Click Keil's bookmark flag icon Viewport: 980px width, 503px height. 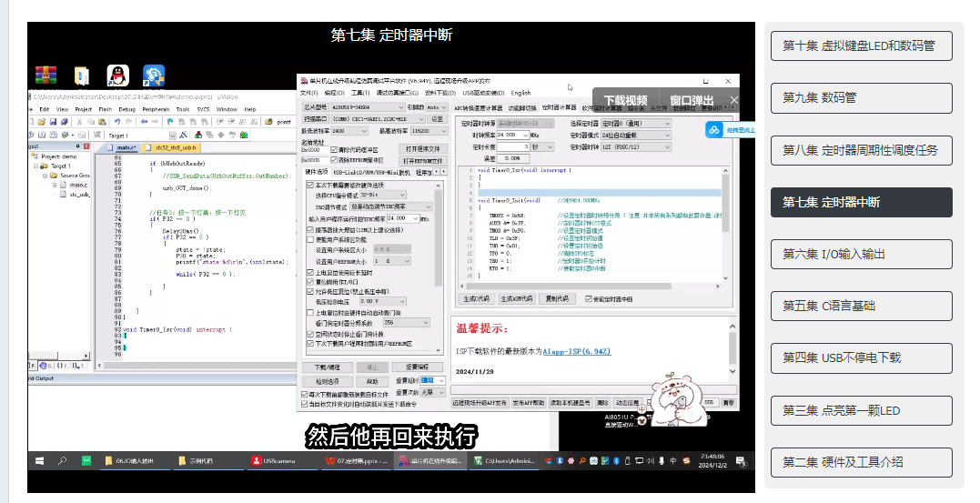coord(170,121)
